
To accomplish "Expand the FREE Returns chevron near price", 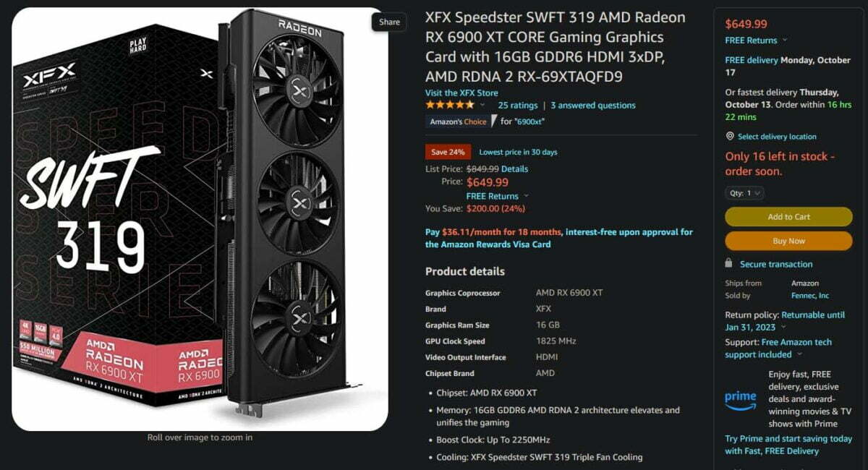I will point(526,196).
